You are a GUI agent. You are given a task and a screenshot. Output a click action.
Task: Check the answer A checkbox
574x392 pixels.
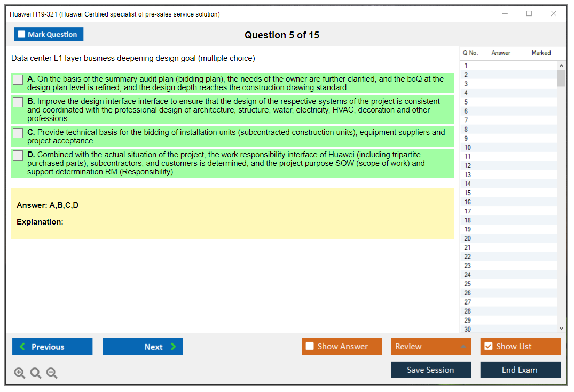pos(18,79)
